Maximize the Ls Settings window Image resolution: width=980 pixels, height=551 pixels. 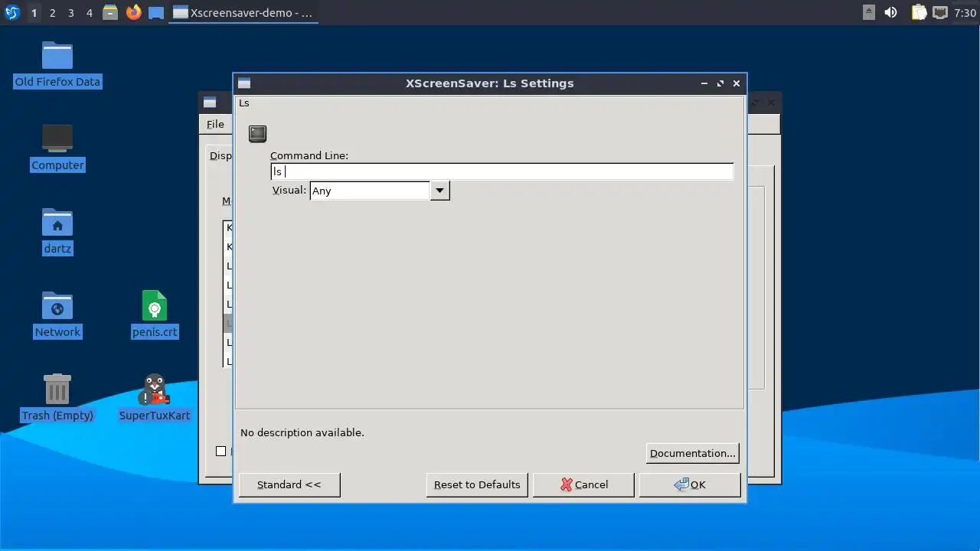point(720,83)
